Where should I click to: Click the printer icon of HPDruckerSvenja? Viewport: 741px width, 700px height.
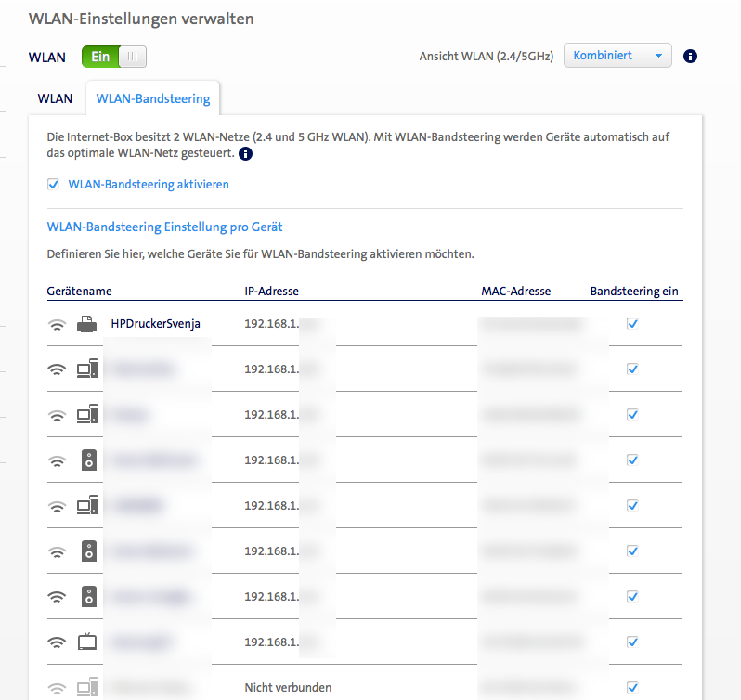(x=87, y=324)
